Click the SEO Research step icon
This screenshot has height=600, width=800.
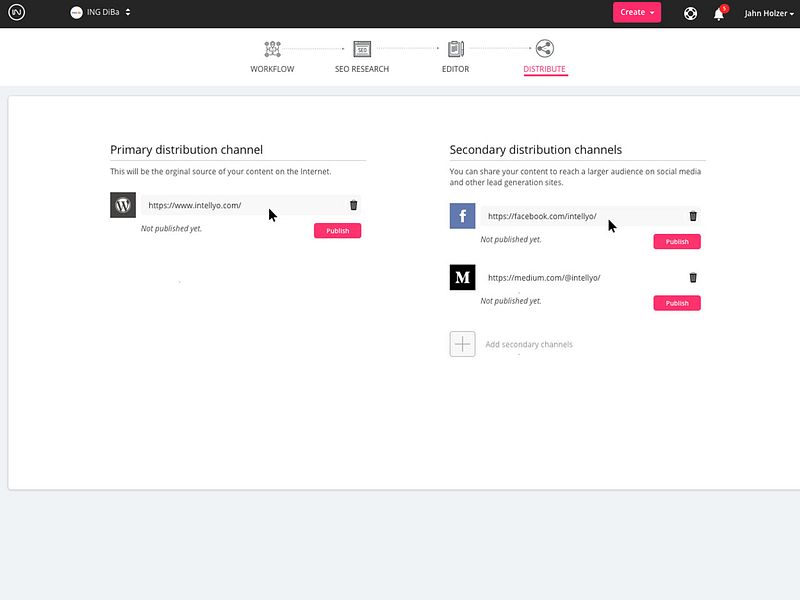point(362,49)
